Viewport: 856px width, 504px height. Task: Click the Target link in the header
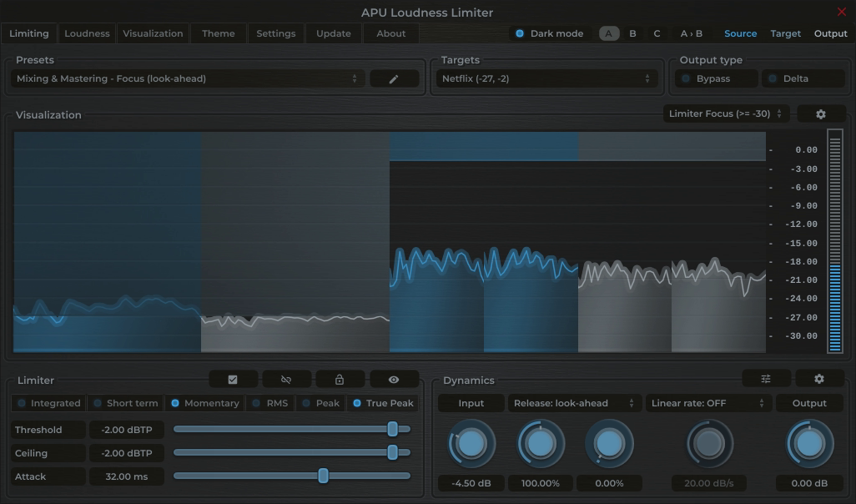click(785, 33)
